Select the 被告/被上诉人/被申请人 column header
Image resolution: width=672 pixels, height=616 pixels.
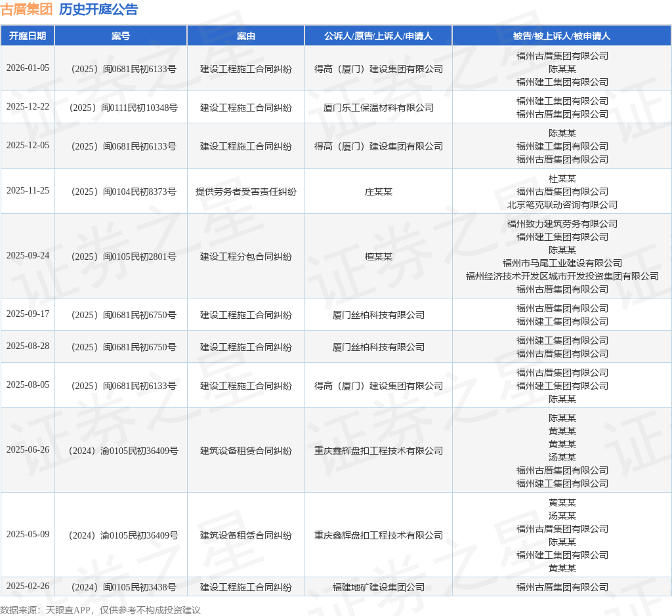pyautogui.click(x=562, y=36)
